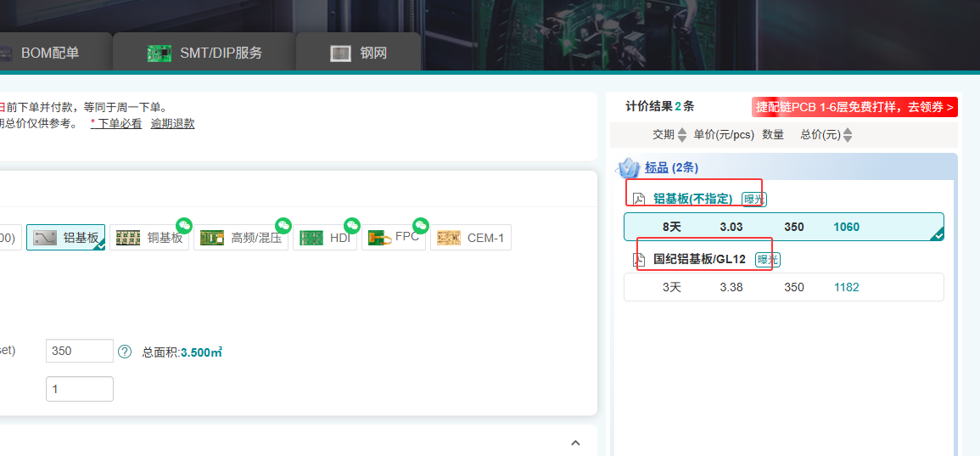This screenshot has width=980, height=456.
Task: Open PDF icon for 铝基板(不指定)
Action: click(x=639, y=199)
